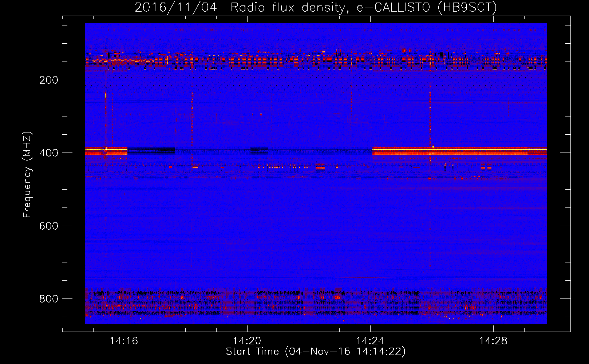Click the 'Start Time (04-Nov-16 14:14:22)' label
The image size is (589, 364).
(316, 352)
